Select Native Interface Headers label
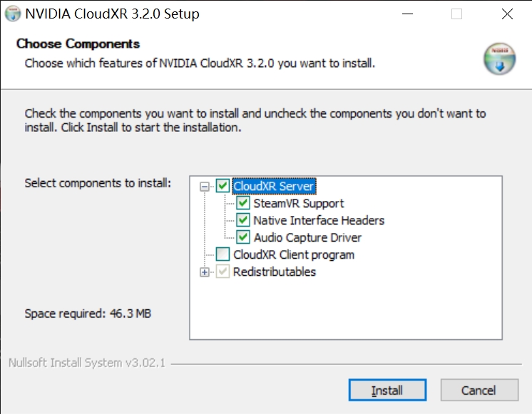The height and width of the screenshot is (414, 532). (x=319, y=220)
